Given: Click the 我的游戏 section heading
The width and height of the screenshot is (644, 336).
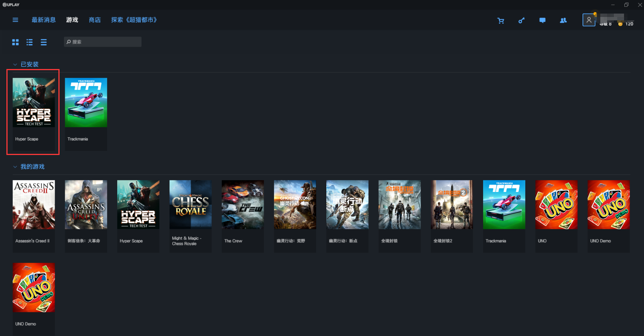Looking at the screenshot, I should pos(32,167).
